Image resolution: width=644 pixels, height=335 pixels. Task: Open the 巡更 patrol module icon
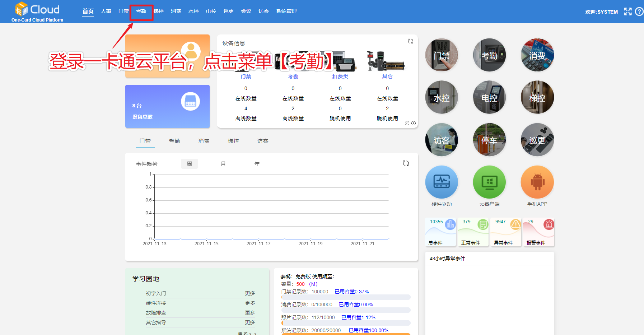(x=537, y=140)
